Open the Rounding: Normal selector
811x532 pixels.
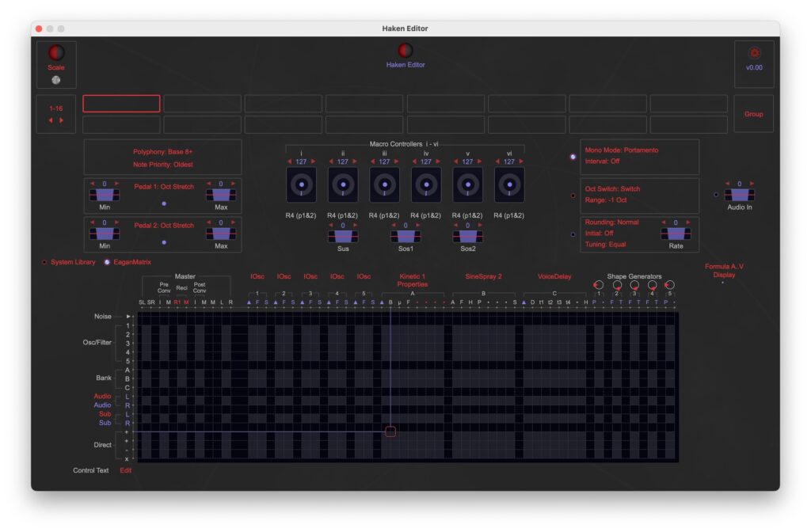coord(611,222)
